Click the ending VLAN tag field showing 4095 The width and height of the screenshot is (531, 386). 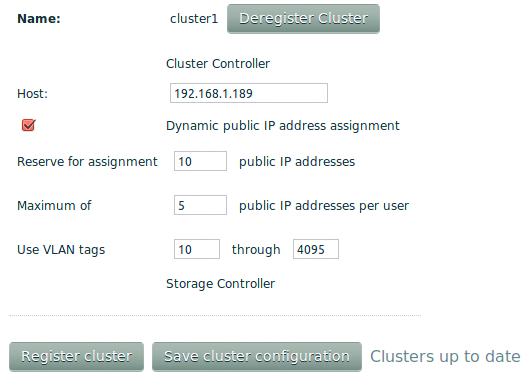point(316,249)
